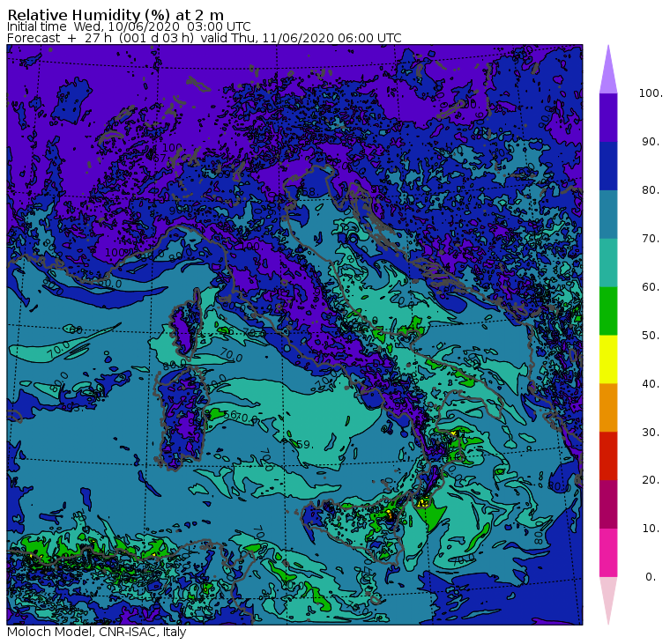Image resolution: width=670 pixels, height=644 pixels.
Task: Pick the yellow 40–50 colorbar segment
Action: [608, 359]
